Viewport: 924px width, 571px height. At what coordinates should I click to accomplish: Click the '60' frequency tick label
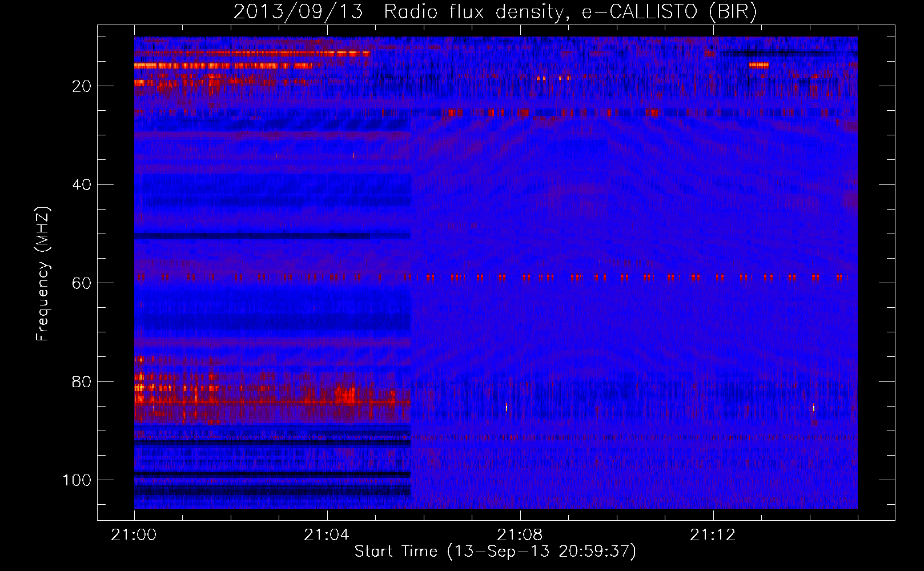click(x=82, y=283)
